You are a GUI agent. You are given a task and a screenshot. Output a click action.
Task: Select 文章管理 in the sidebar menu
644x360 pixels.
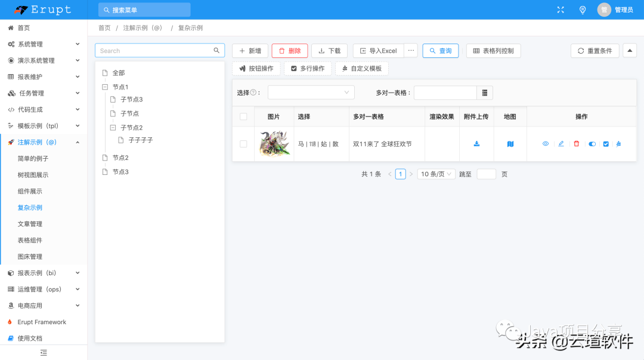30,223
